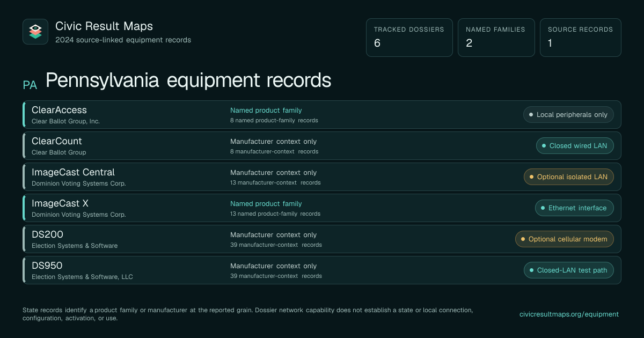Open the ClearAccess record row

click(322, 114)
